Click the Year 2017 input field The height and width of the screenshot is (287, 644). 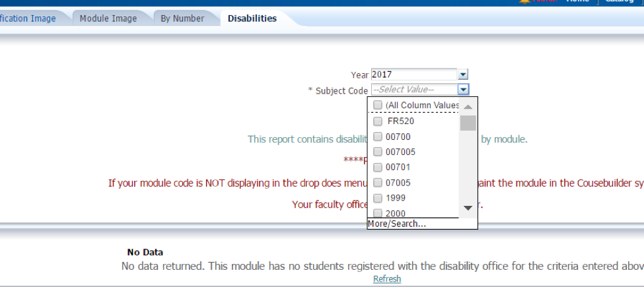click(x=414, y=75)
